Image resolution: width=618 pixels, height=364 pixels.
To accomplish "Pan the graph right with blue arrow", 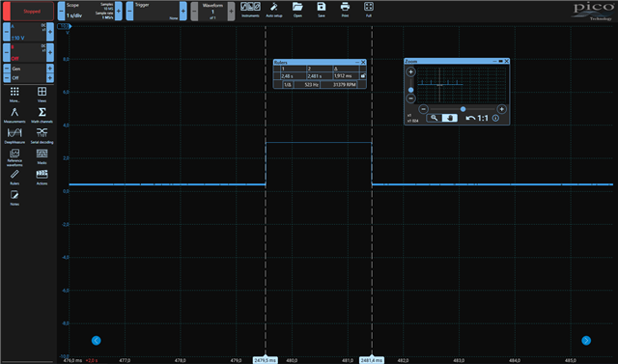I will [586, 341].
